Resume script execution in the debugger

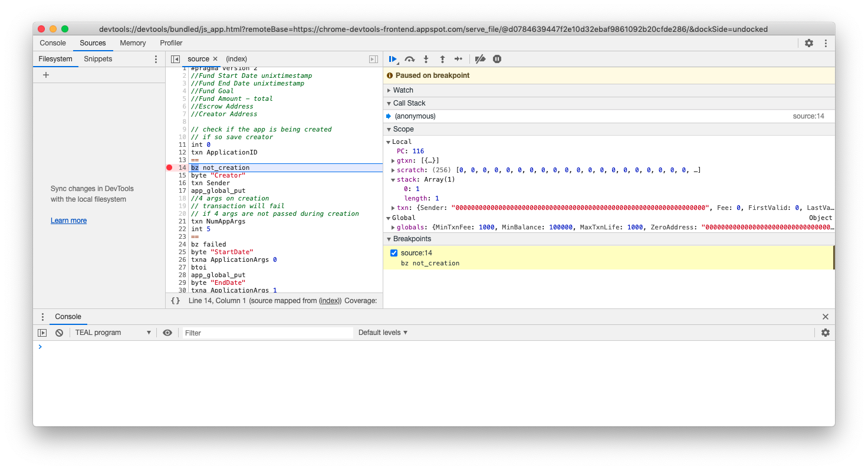tap(393, 58)
